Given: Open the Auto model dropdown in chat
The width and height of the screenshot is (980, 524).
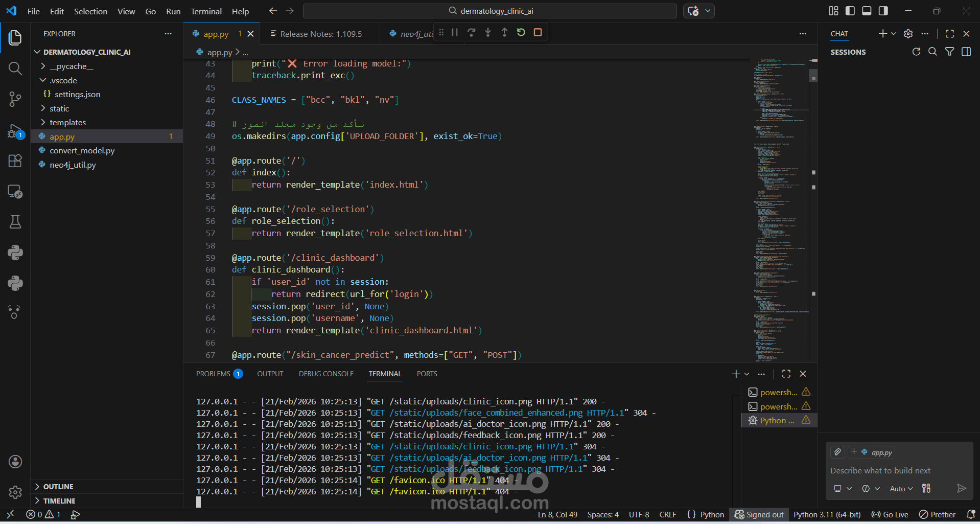Looking at the screenshot, I should pos(901,489).
